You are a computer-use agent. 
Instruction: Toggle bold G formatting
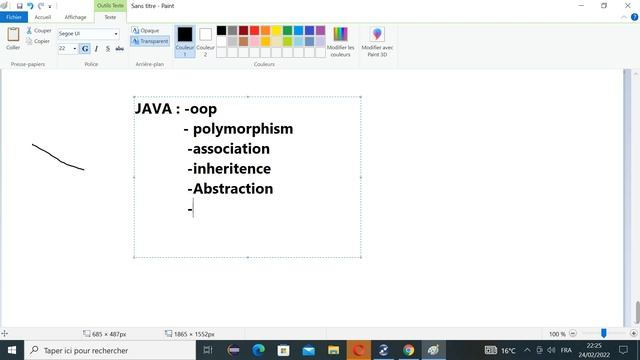click(85, 49)
